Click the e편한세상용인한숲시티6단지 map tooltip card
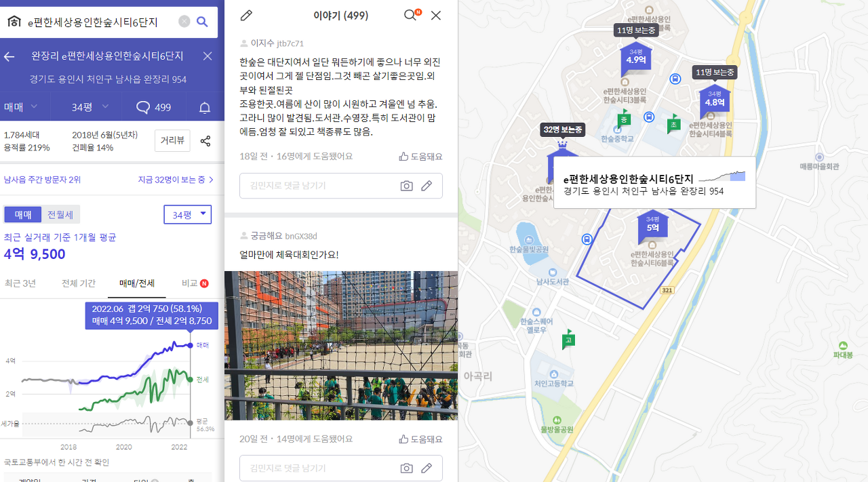 tap(654, 184)
